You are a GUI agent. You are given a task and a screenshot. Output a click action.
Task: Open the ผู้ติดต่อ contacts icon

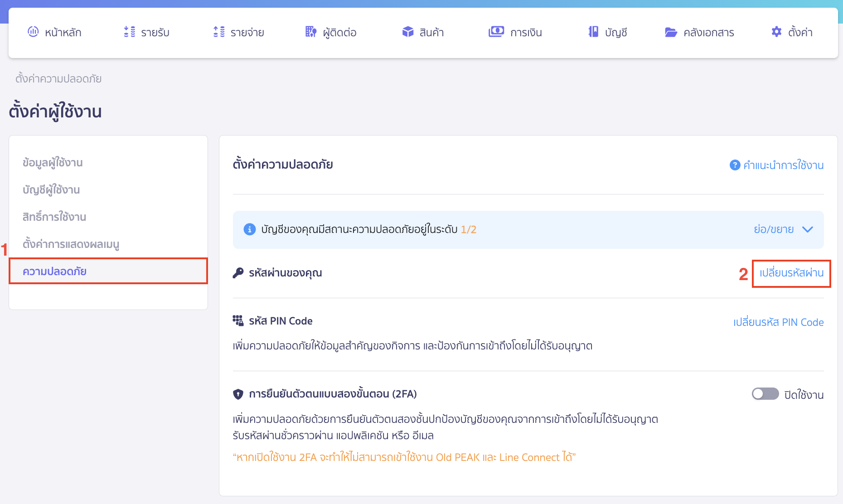(x=310, y=32)
